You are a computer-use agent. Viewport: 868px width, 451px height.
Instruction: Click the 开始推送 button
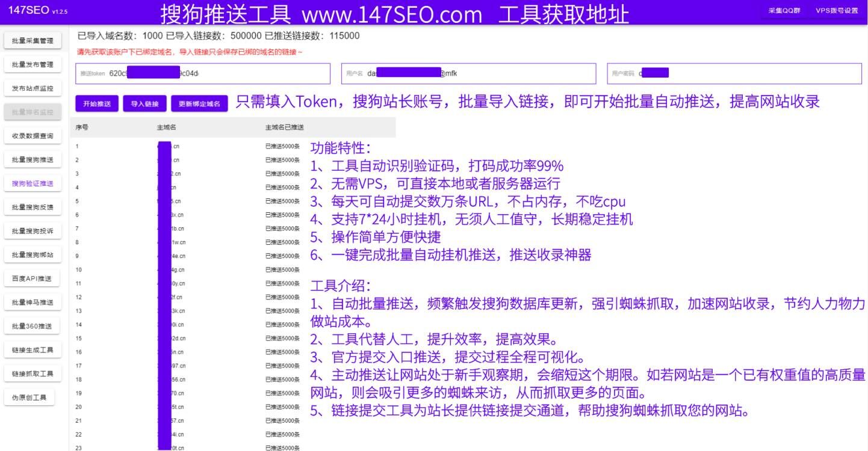96,103
